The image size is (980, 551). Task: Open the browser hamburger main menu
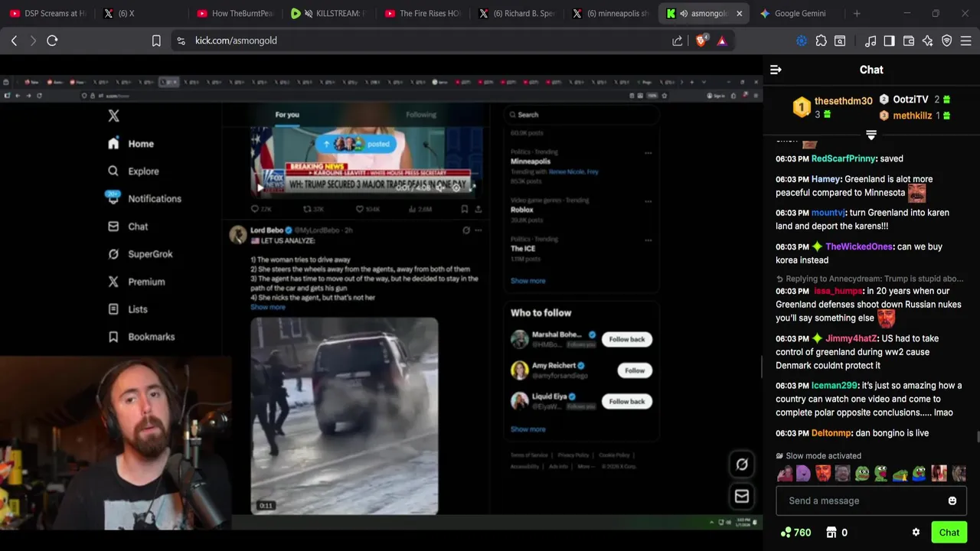click(966, 41)
